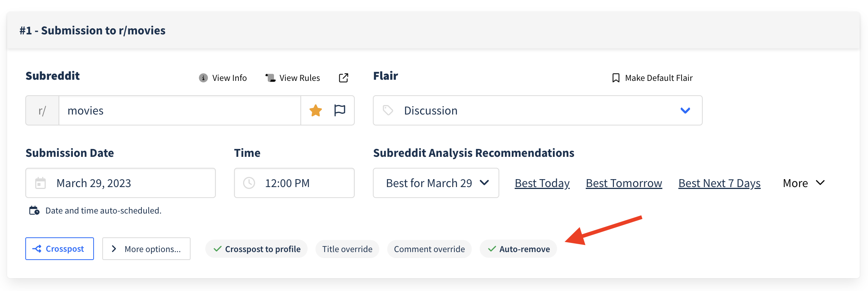
Task: Click the flag icon beside movies field
Action: coord(340,110)
